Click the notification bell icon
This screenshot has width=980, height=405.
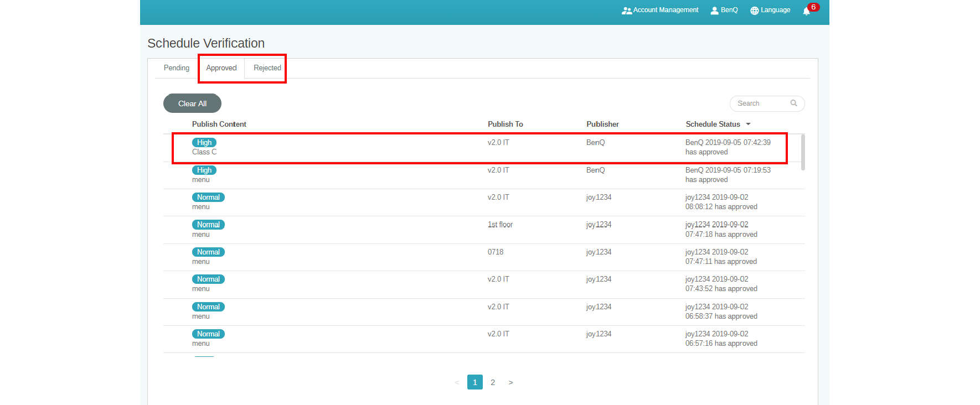tap(806, 11)
